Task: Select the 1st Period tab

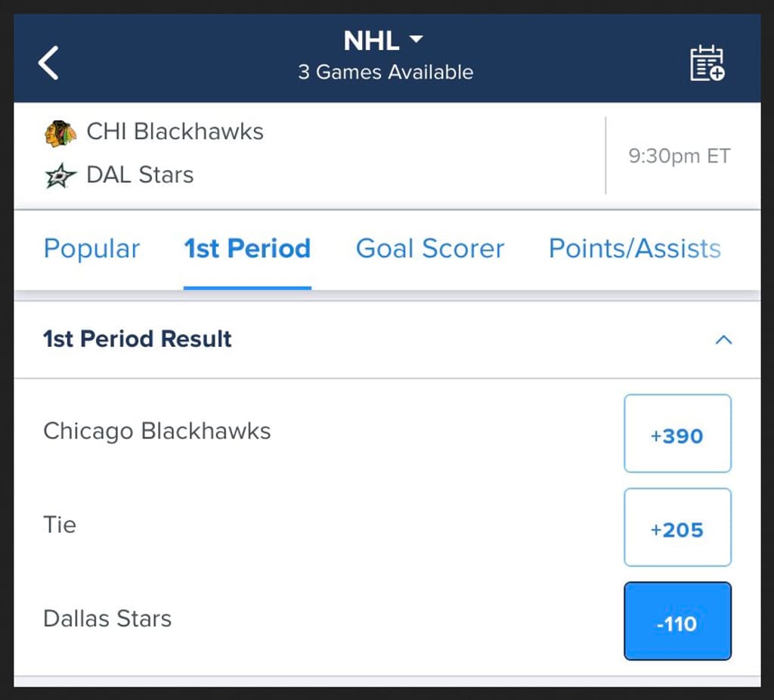Action: [x=247, y=248]
